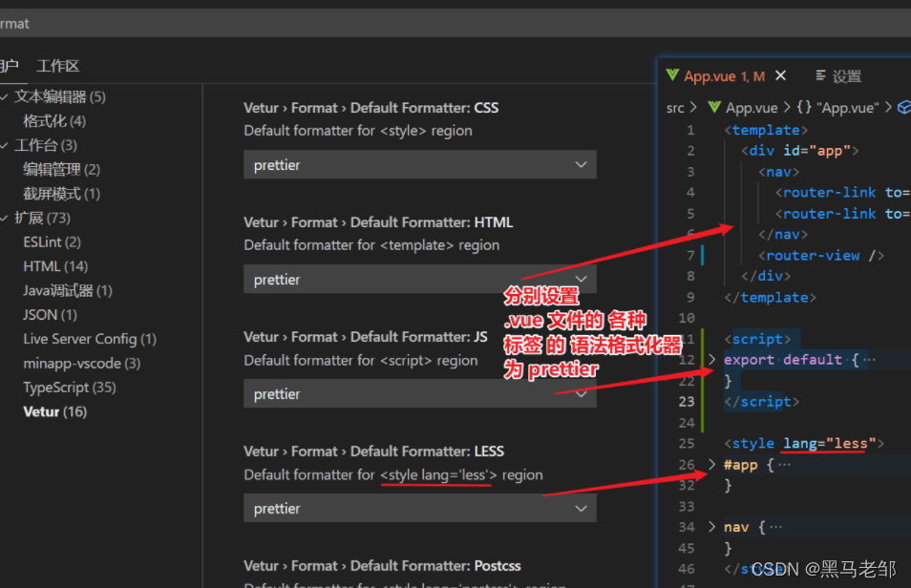
Task: Select 编辑管理 (2) in settings tree
Action: [x=61, y=169]
